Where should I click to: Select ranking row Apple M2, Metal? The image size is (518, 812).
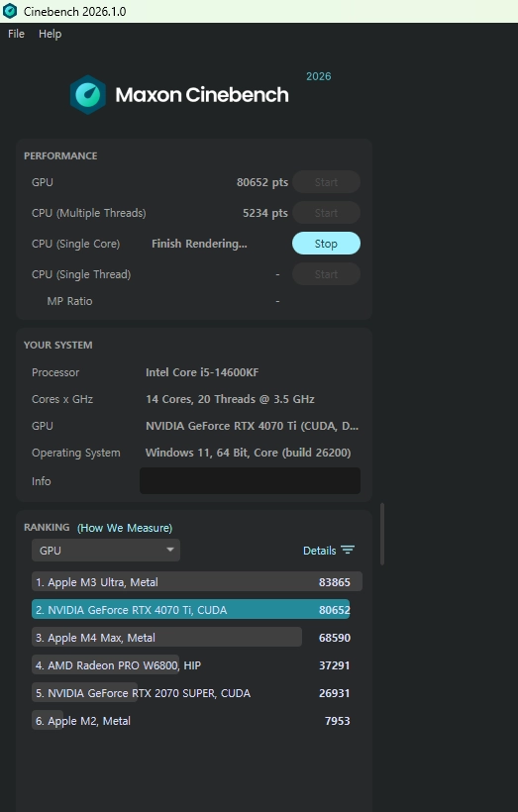190,721
